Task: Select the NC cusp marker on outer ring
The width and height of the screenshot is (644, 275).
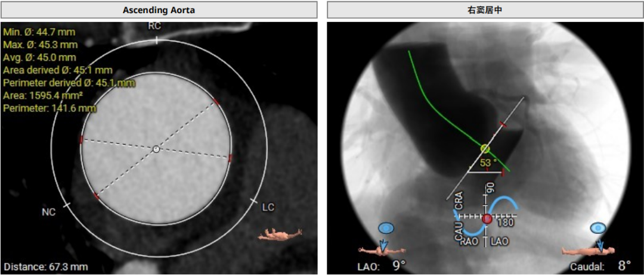Action: [66, 204]
